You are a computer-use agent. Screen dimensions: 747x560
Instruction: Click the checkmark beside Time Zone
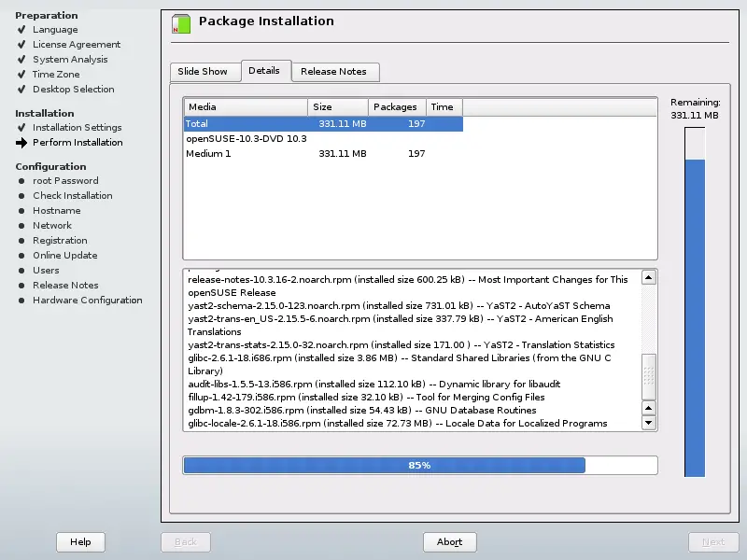click(21, 75)
